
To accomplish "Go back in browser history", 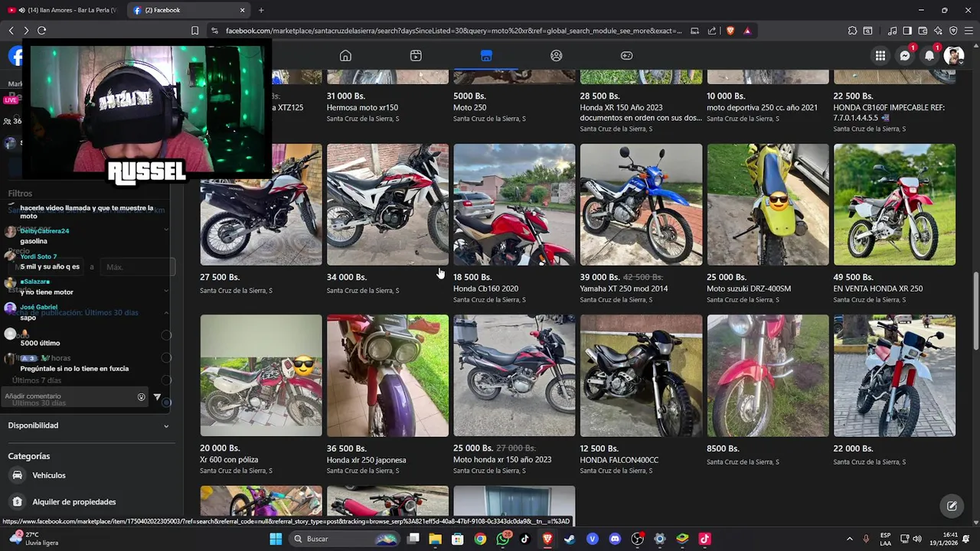I will click(11, 31).
